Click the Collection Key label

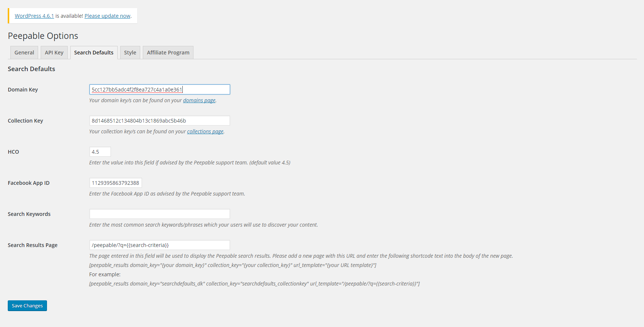[26, 121]
